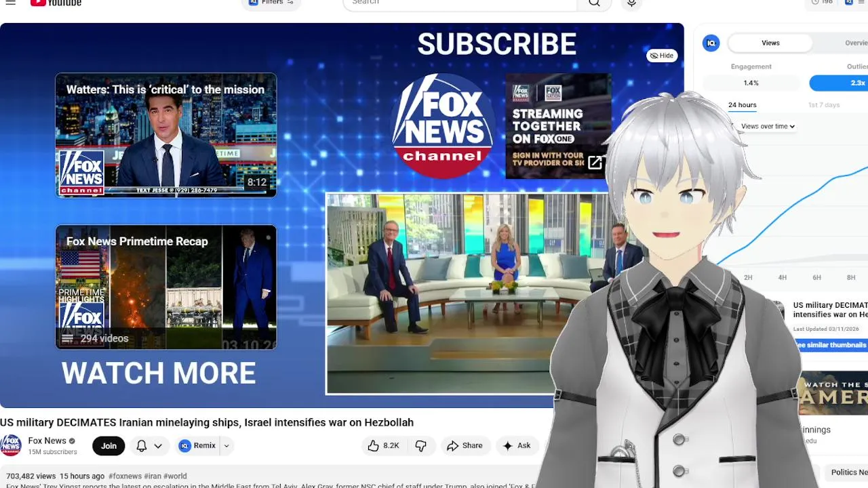The width and height of the screenshot is (868, 488).
Task: Expand the notification options chevron
Action: point(158,445)
